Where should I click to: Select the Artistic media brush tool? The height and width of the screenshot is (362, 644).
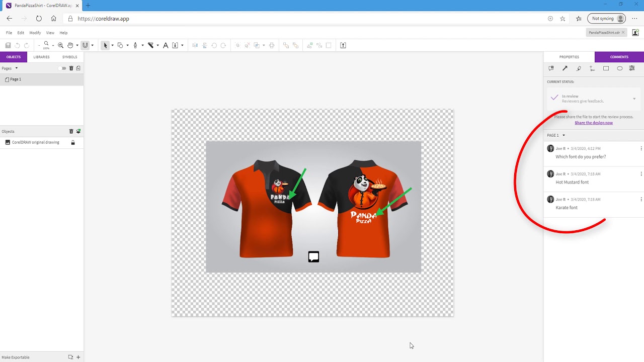point(150,45)
